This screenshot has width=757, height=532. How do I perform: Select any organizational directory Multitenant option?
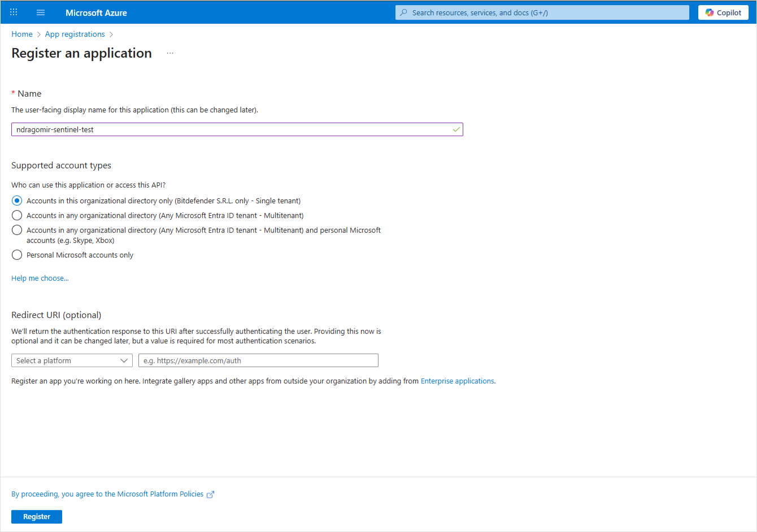click(x=17, y=215)
